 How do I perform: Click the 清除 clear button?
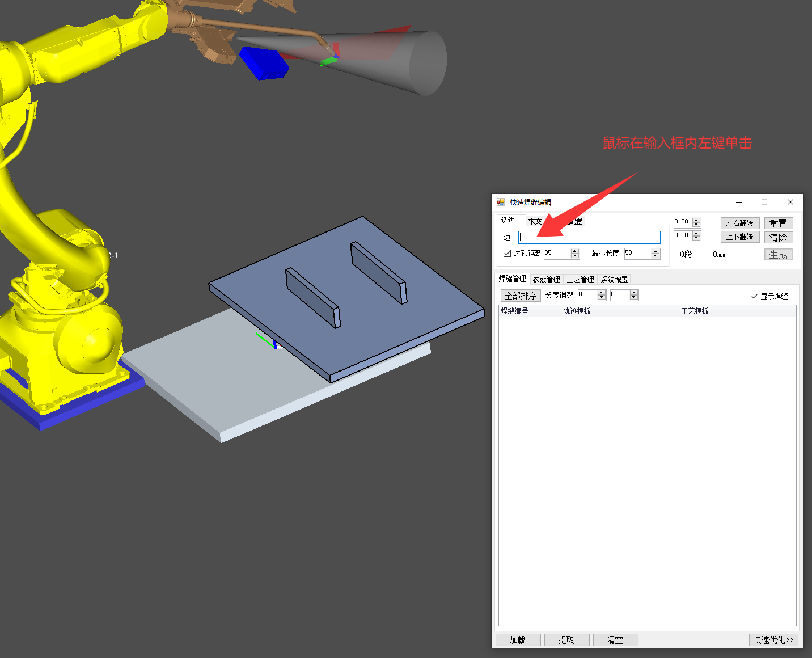778,238
